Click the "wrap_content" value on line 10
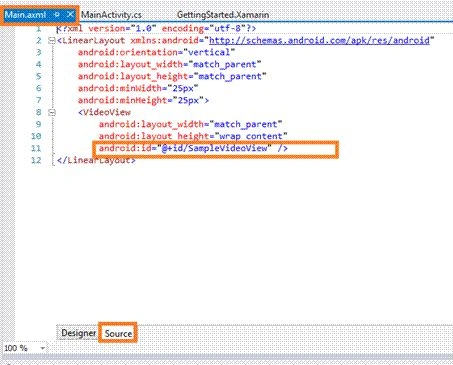453x365 pixels. pos(251,136)
